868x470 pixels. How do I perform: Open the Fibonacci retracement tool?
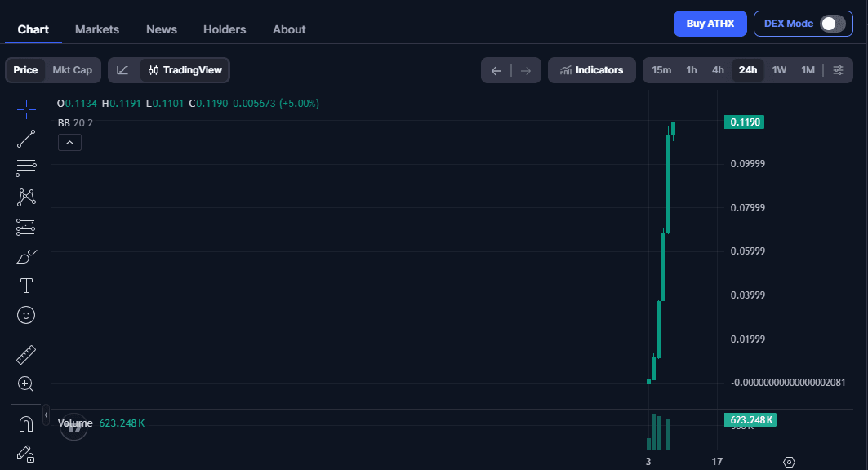26,168
